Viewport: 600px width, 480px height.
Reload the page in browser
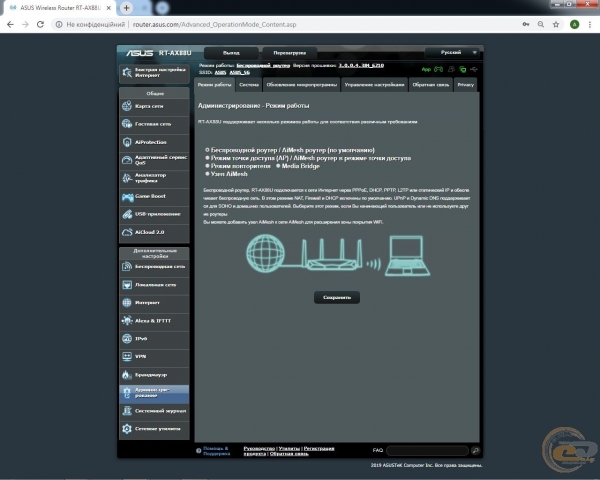tap(40, 24)
